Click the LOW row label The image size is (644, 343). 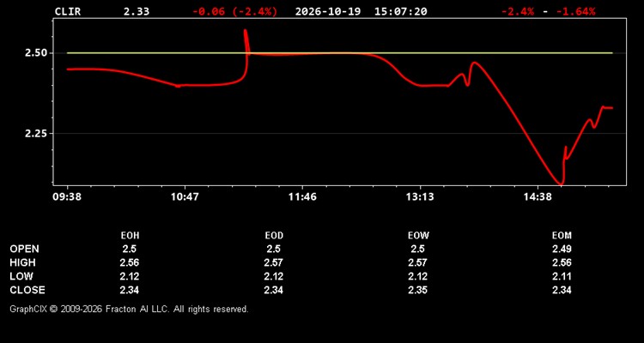21,276
